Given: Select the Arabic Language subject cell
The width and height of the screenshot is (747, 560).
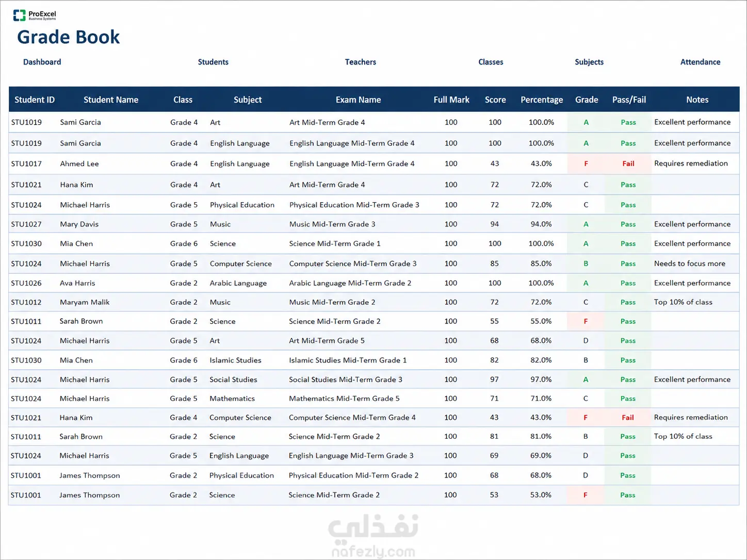Looking at the screenshot, I should pos(238,283).
